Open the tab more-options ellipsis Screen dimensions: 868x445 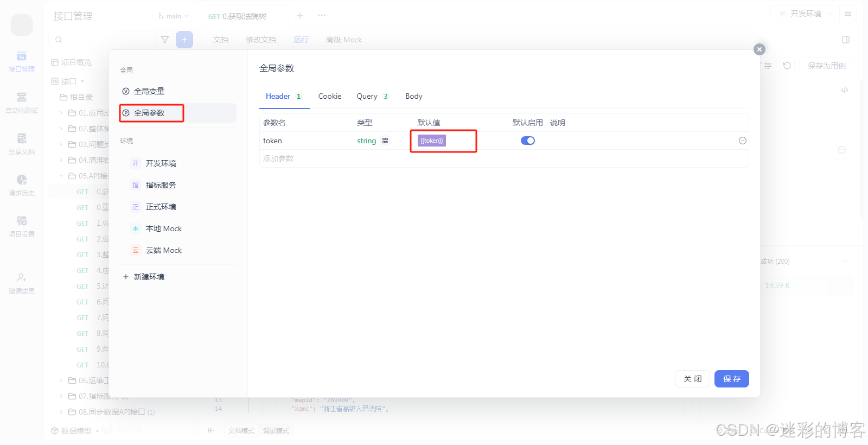pyautogui.click(x=322, y=16)
